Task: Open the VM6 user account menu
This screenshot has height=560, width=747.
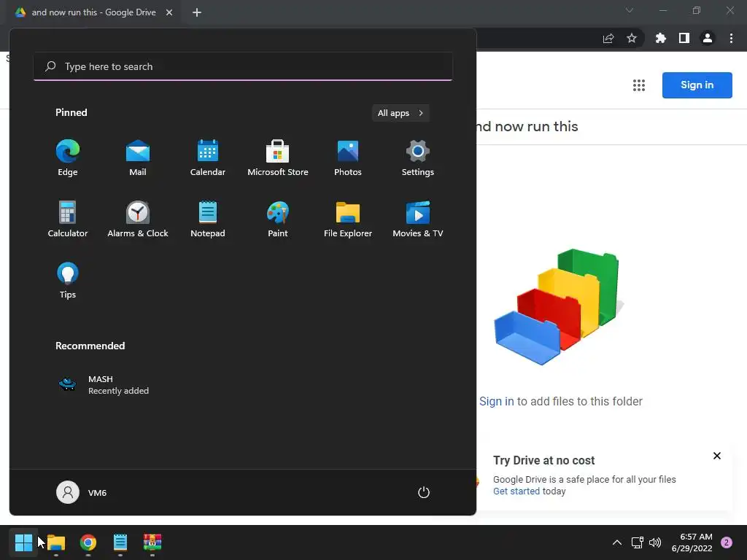Action: (82, 492)
